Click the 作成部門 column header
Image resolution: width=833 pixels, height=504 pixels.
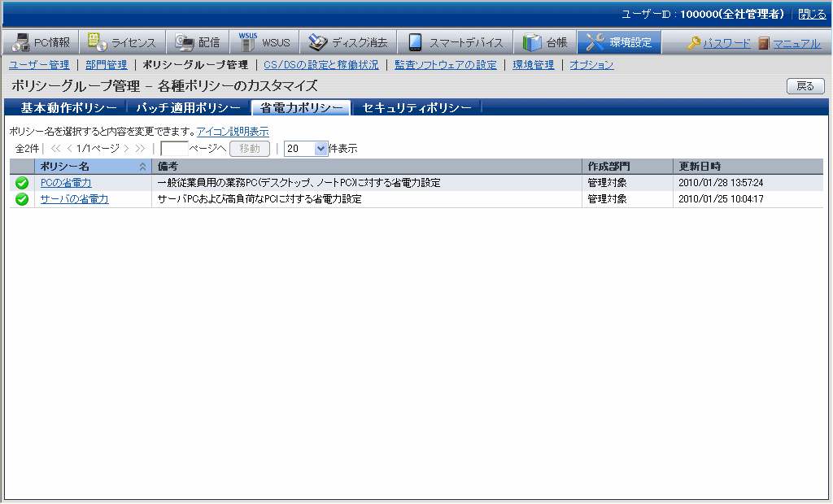pos(627,167)
